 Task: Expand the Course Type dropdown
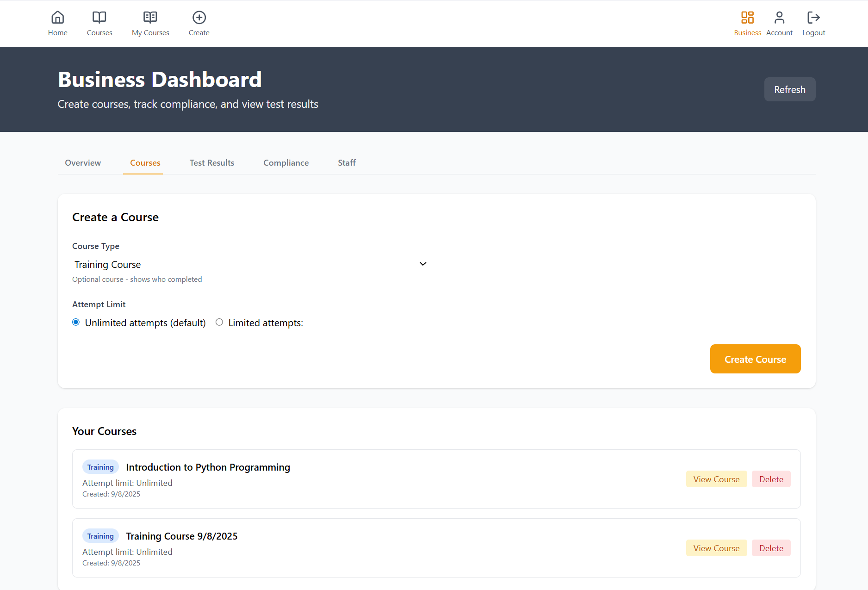(250, 264)
